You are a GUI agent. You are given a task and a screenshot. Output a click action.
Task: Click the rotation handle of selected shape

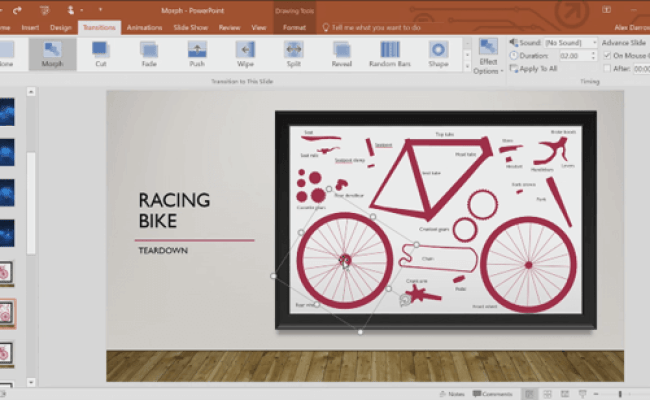coord(405,299)
